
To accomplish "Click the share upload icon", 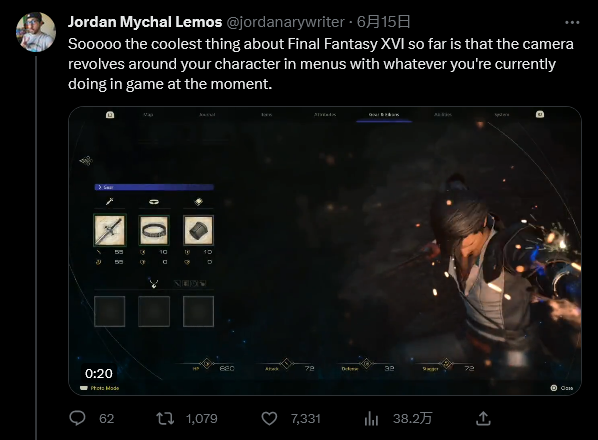I will point(483,418).
